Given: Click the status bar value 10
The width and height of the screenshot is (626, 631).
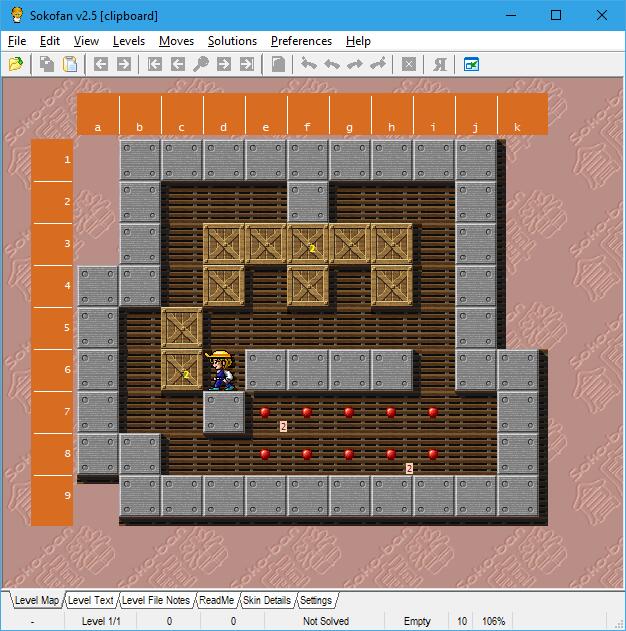Looking at the screenshot, I should [x=462, y=621].
